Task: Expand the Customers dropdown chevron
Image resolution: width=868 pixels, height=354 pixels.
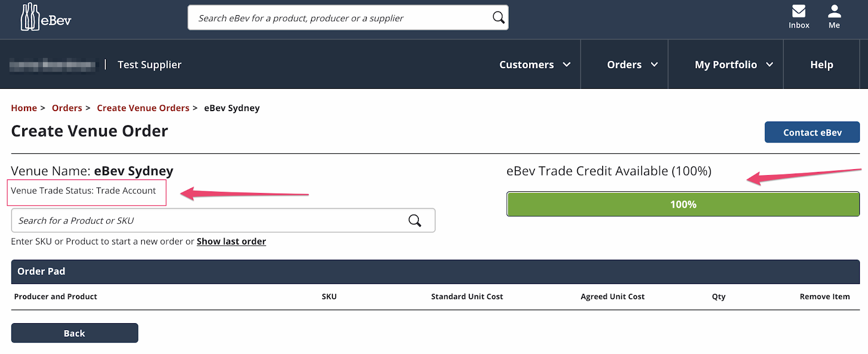Action: click(567, 65)
